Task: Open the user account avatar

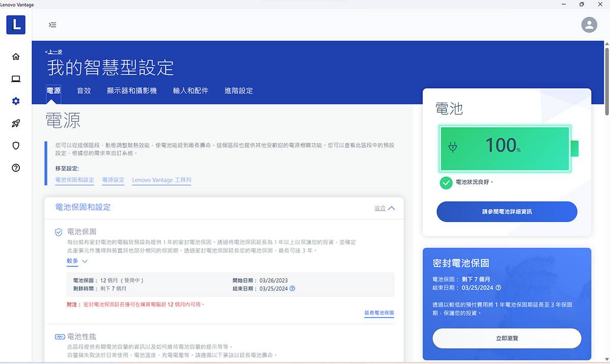Action: (x=589, y=25)
